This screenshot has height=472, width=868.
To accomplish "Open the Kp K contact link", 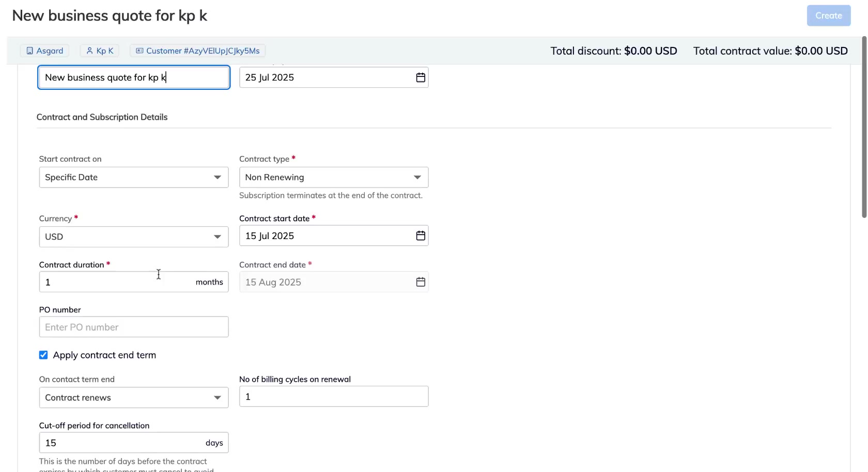I will [105, 51].
